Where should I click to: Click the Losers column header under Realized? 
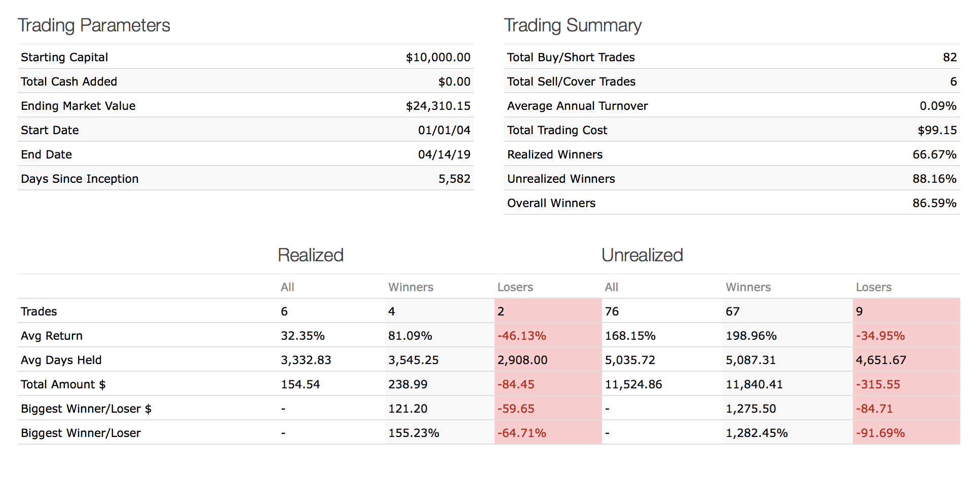pyautogui.click(x=515, y=287)
